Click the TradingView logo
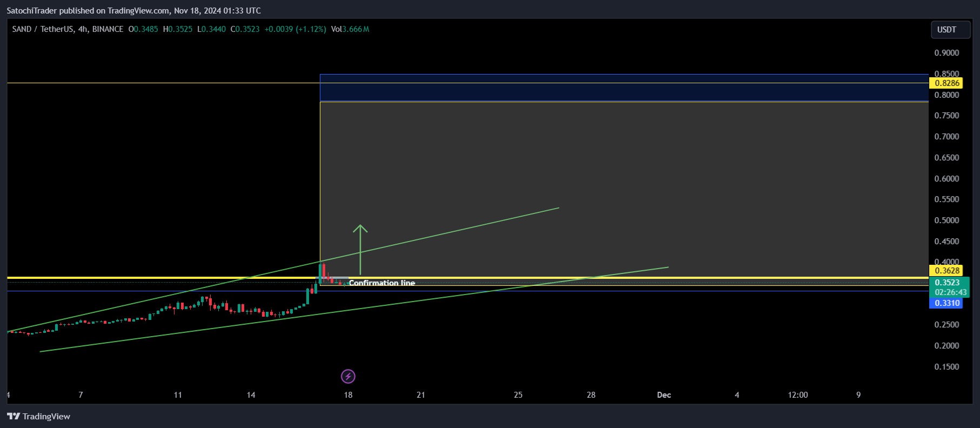Image resolution: width=980 pixels, height=428 pixels. click(x=38, y=416)
